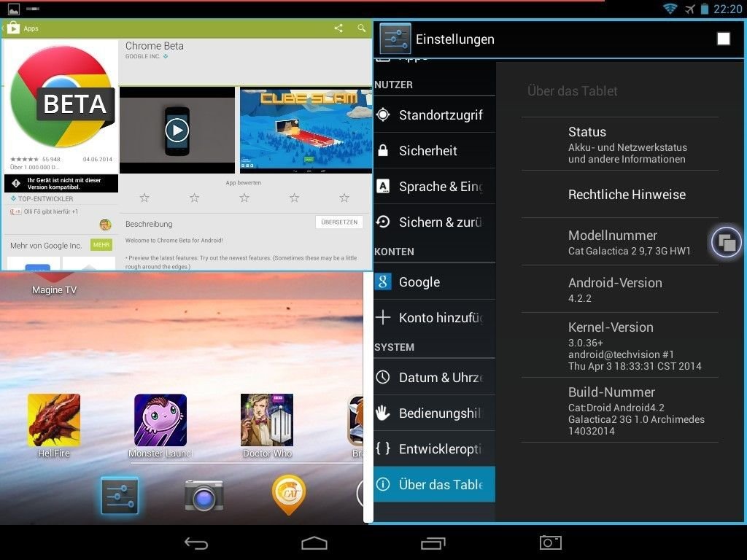
Task: Open the TOP-ENTWICKLER badge
Action: point(42,198)
